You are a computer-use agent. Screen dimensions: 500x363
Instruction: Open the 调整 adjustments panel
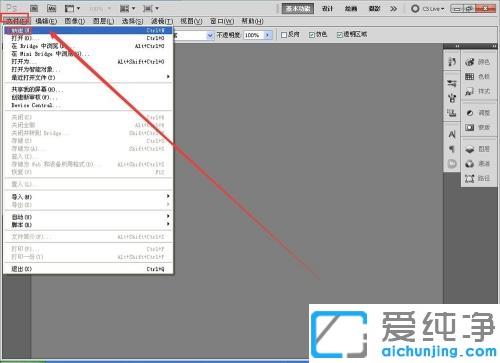tap(478, 113)
